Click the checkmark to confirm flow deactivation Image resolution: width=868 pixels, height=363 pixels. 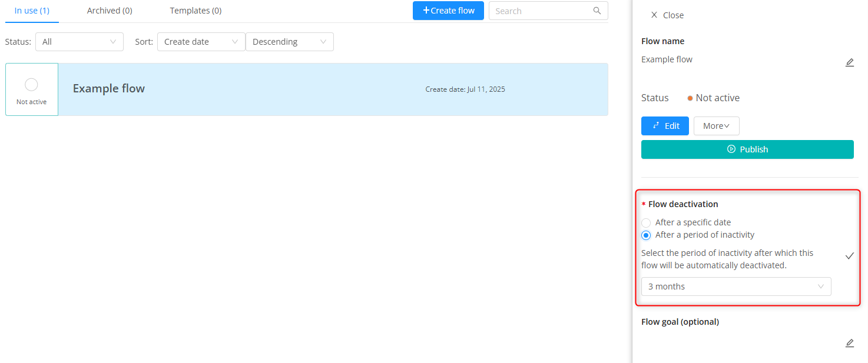(x=849, y=256)
